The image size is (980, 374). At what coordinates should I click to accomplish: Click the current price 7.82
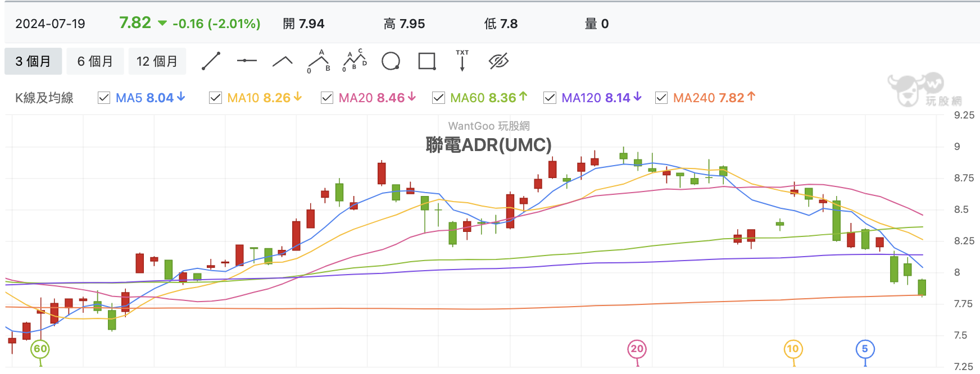pyautogui.click(x=135, y=22)
